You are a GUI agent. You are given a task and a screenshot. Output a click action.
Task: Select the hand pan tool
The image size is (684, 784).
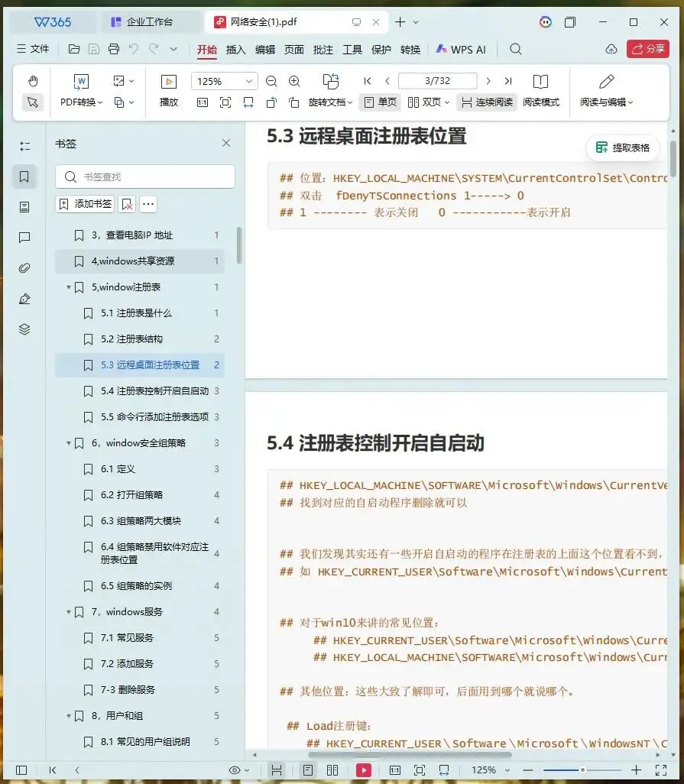tap(33, 81)
